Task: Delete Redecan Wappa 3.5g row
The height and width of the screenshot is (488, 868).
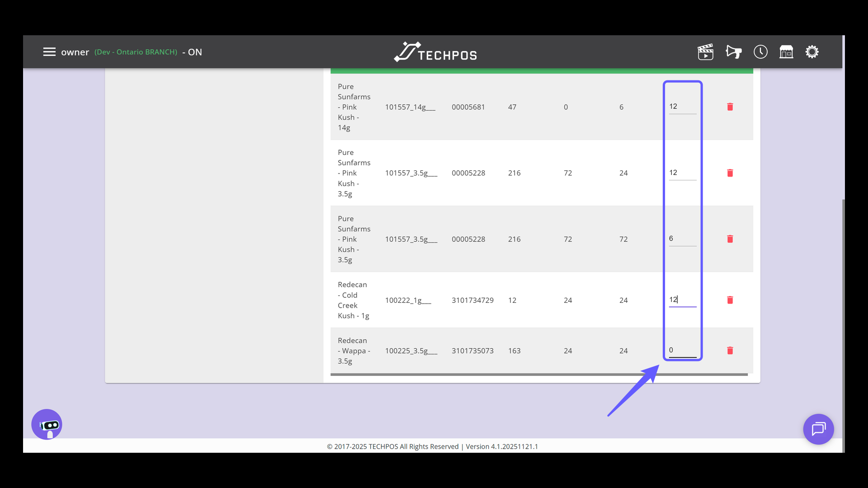Action: click(x=730, y=351)
